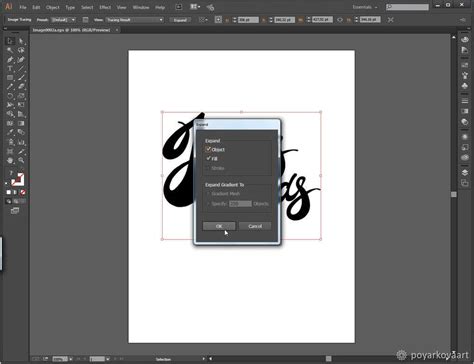This screenshot has height=364, width=474.
Task: Open the Arrange Documents dropdown
Action: pos(195,7)
